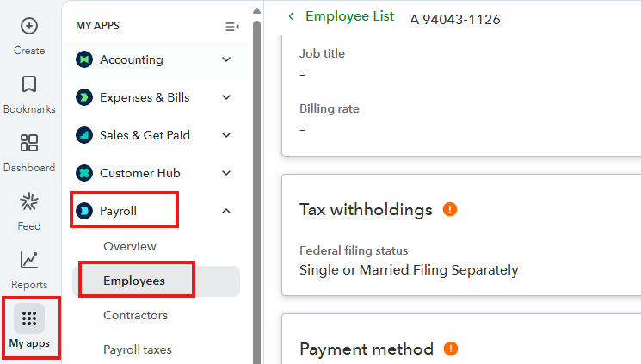Click the My apps grid icon
This screenshot has height=364, width=641.
click(29, 318)
